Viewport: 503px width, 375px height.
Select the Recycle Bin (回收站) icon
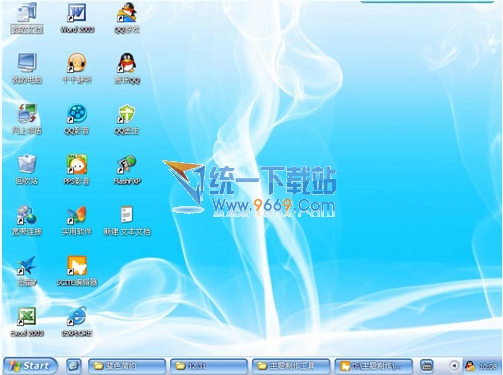point(27,170)
